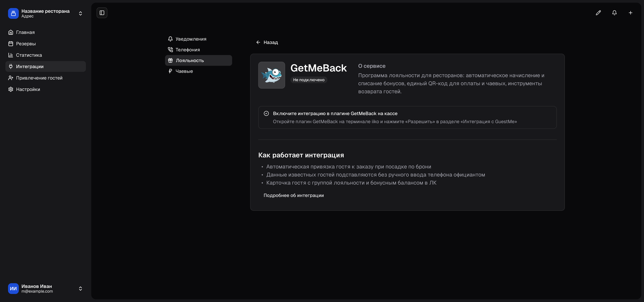Click ruble icon beside Чаевые

pos(170,71)
